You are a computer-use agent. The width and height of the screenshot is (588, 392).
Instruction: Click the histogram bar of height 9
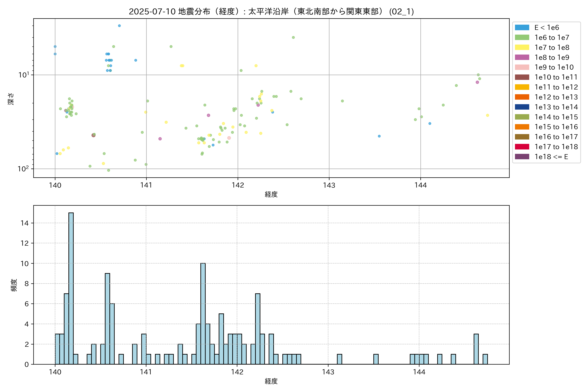pyautogui.click(x=107, y=319)
